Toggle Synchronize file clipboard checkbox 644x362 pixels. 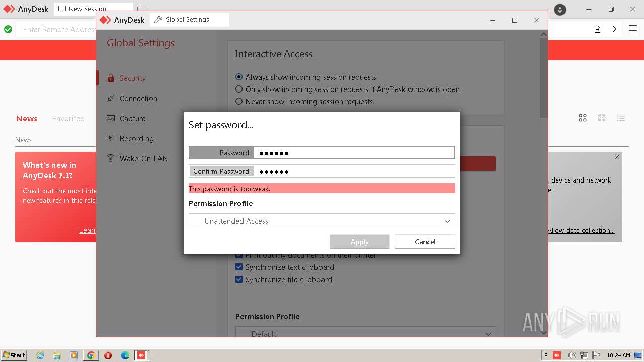point(239,279)
